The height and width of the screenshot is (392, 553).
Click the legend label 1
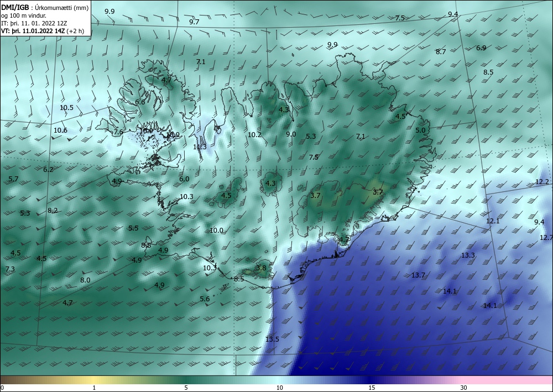point(94,388)
